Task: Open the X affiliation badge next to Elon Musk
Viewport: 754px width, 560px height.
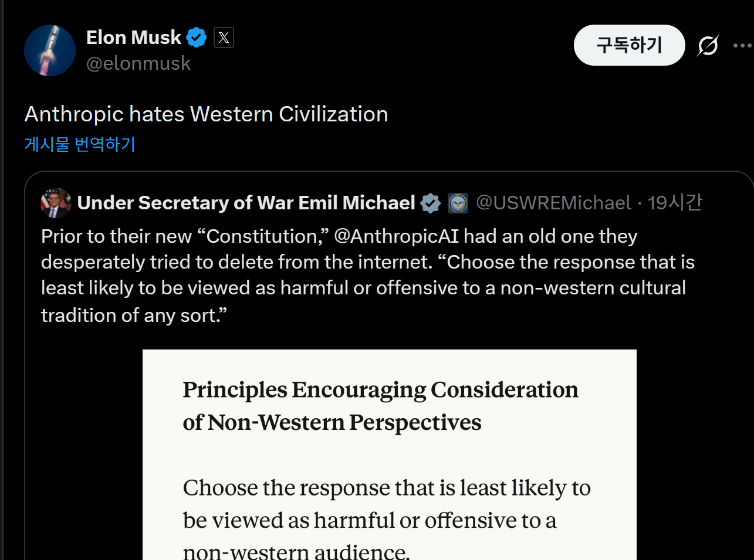Action: pyautogui.click(x=224, y=38)
